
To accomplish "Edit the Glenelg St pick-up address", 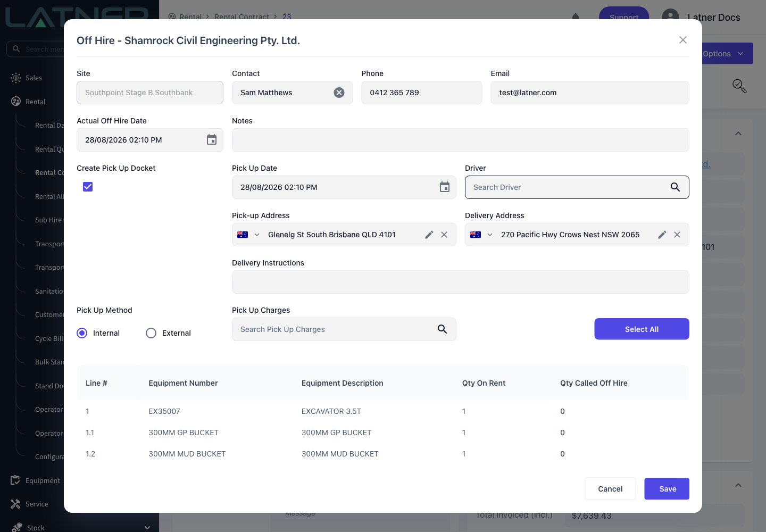I will tap(429, 235).
